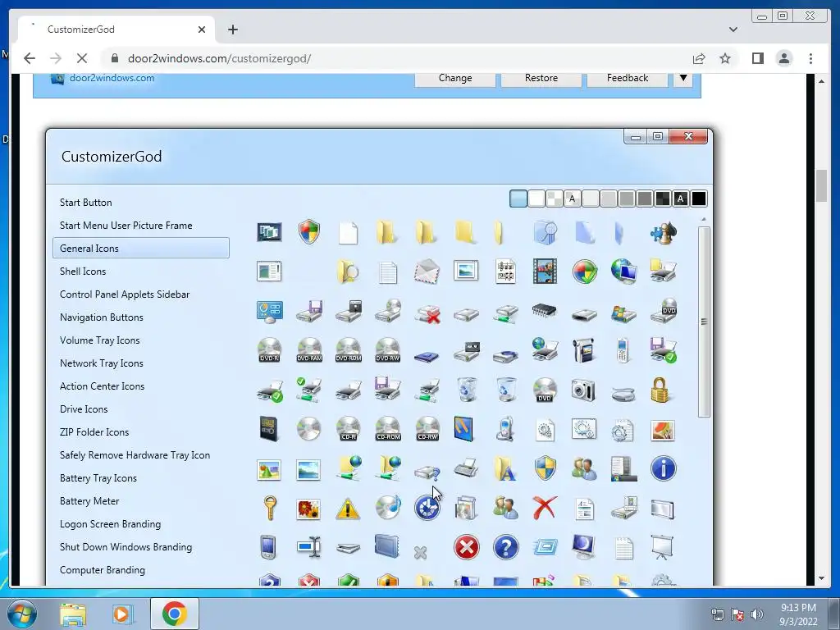Click the icon list scrollbar thumb

click(x=704, y=322)
